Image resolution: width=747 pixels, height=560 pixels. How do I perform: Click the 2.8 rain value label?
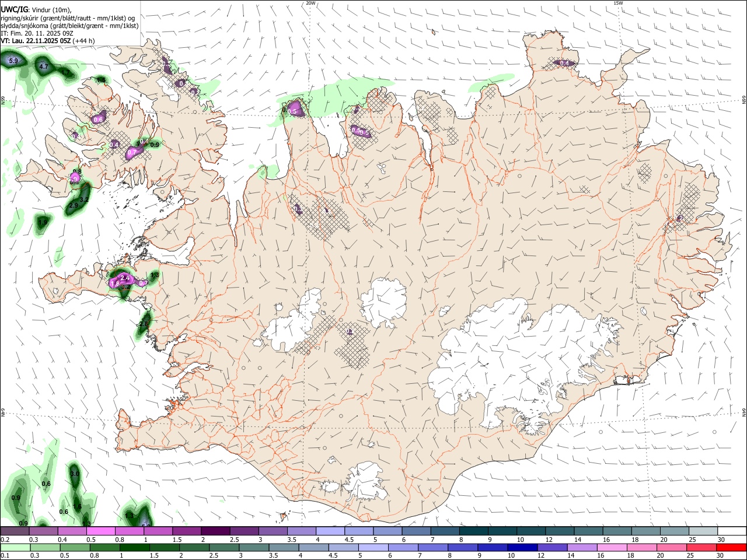[x=144, y=324]
